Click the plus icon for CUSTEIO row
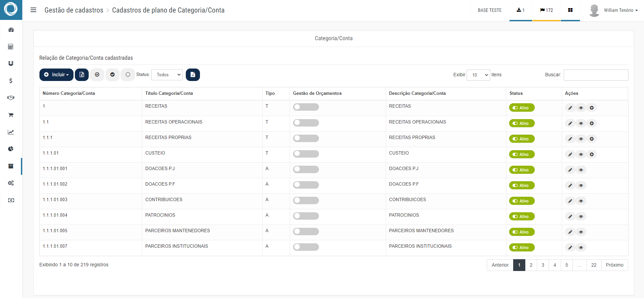 592,154
